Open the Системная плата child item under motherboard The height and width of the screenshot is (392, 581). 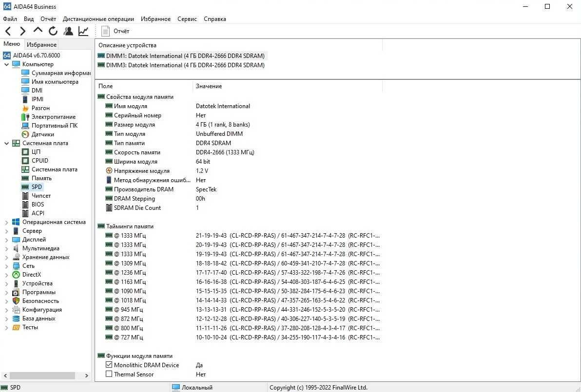tap(50, 169)
